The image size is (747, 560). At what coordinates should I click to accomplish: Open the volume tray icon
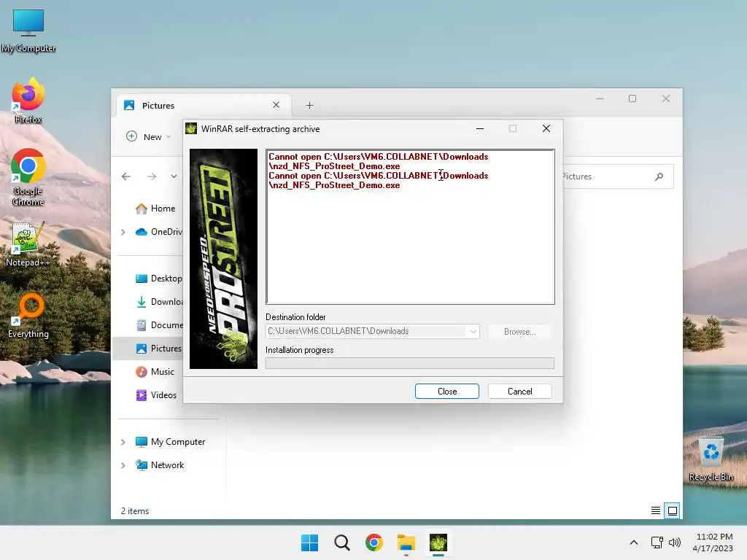675,542
